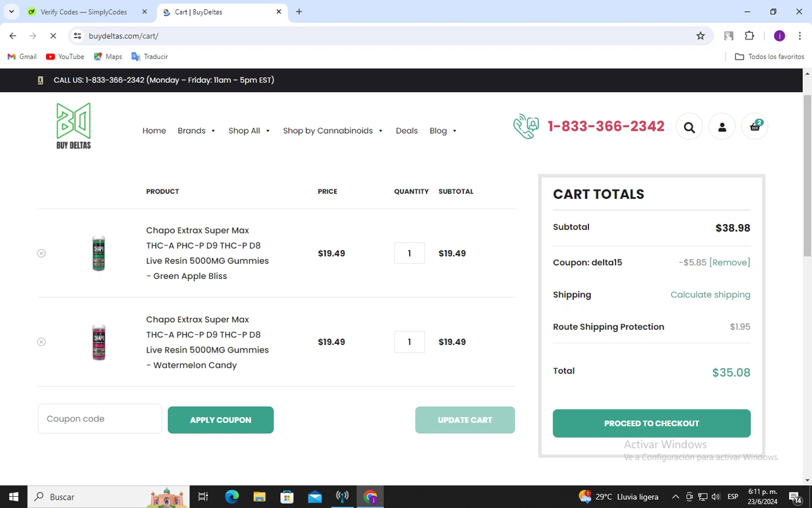Open a new browser tab
Image resolution: width=812 pixels, height=508 pixels.
(x=299, y=11)
